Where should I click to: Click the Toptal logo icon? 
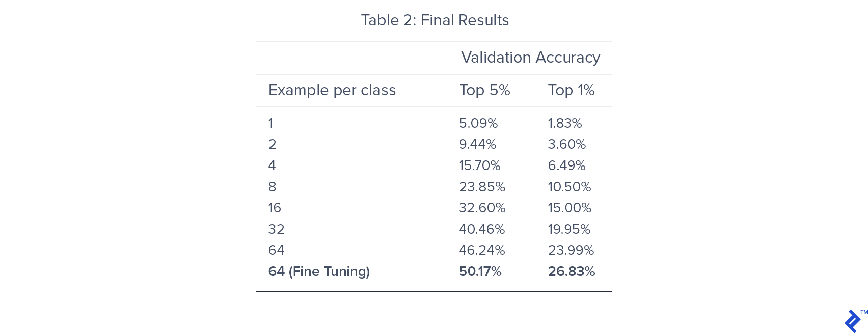coord(853,321)
